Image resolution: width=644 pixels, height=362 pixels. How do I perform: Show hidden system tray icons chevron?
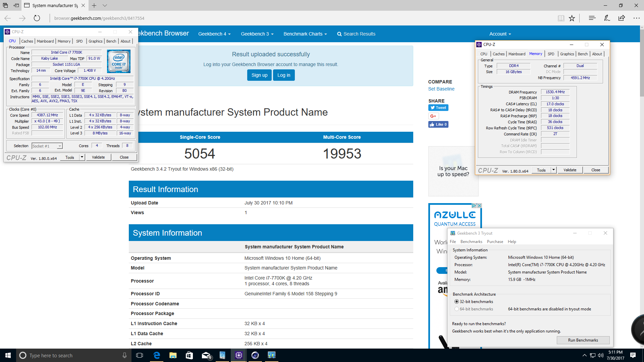click(x=585, y=355)
